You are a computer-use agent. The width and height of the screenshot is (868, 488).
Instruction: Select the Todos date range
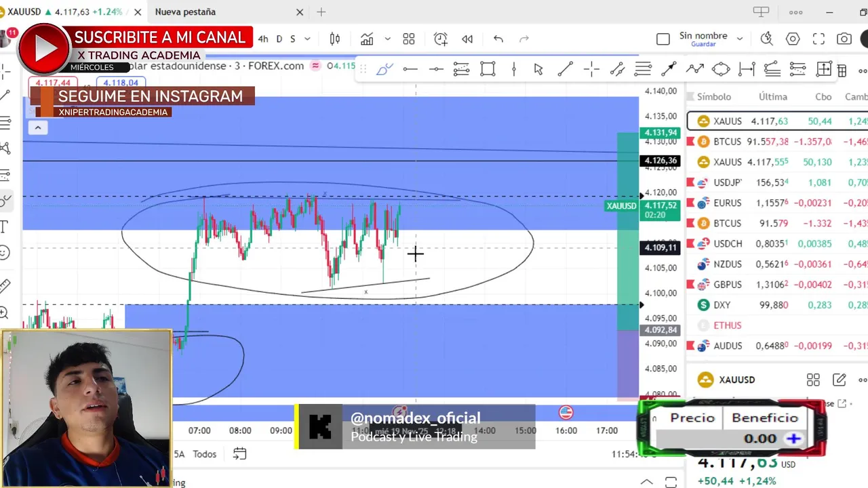click(205, 454)
